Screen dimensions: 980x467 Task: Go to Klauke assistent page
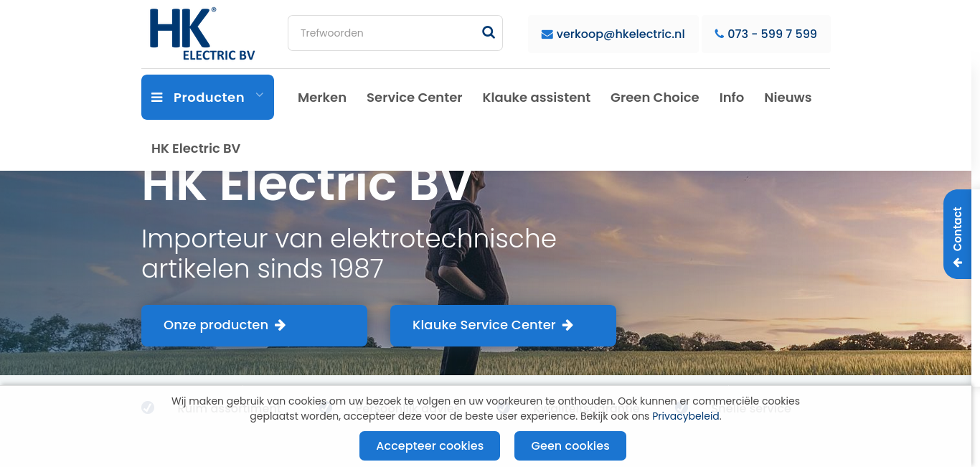(x=537, y=98)
